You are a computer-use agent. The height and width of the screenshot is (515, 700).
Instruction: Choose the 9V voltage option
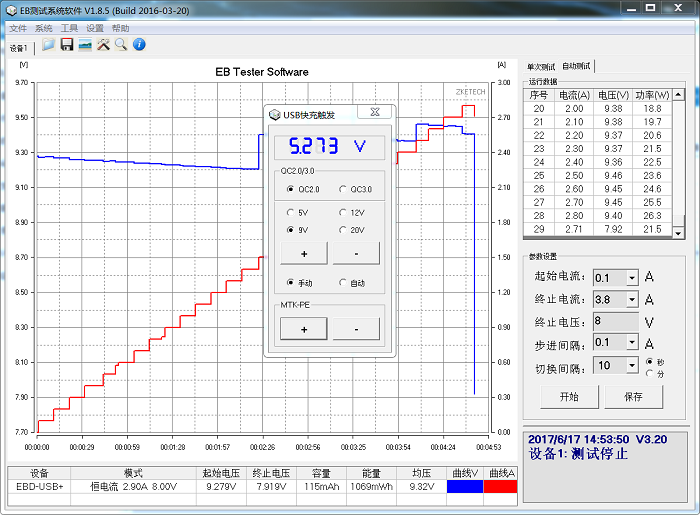click(x=290, y=230)
